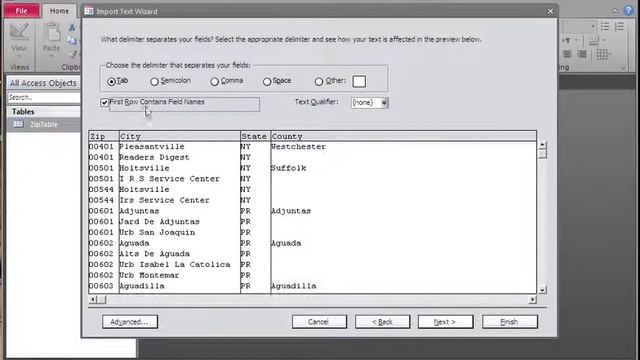The image size is (640, 360).
Task: Click the Aguadilla county cell
Action: pos(293,286)
